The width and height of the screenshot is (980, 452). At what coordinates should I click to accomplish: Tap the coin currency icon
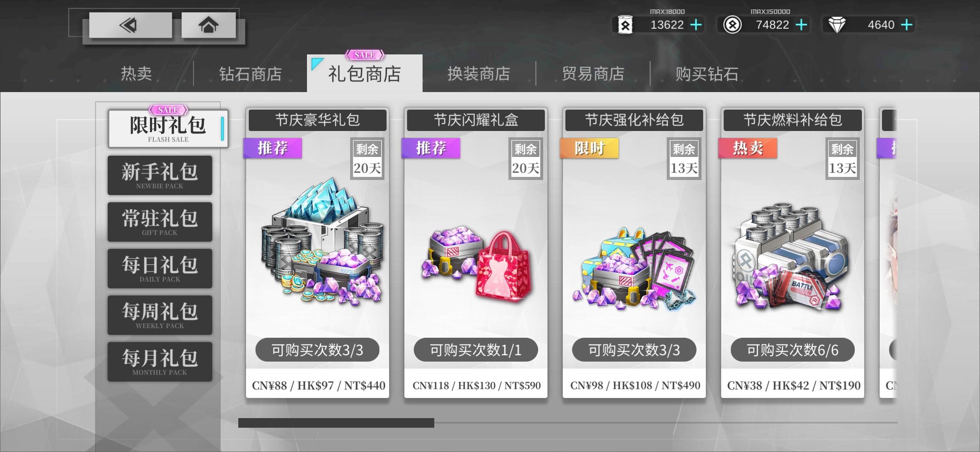[x=732, y=25]
